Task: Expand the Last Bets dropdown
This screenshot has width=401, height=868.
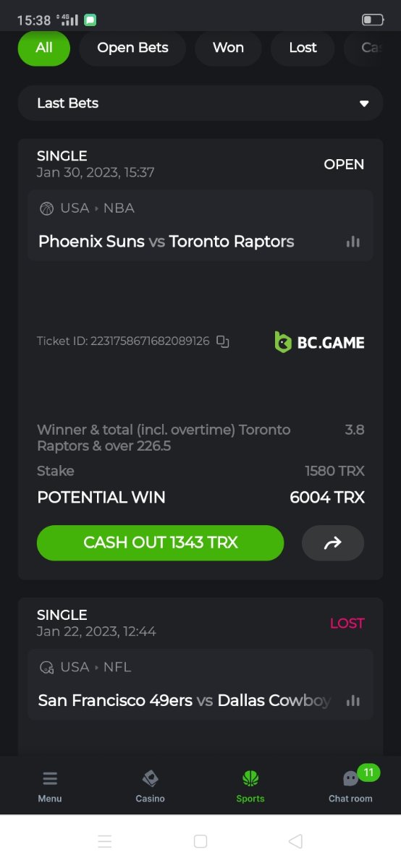Action: click(x=200, y=103)
